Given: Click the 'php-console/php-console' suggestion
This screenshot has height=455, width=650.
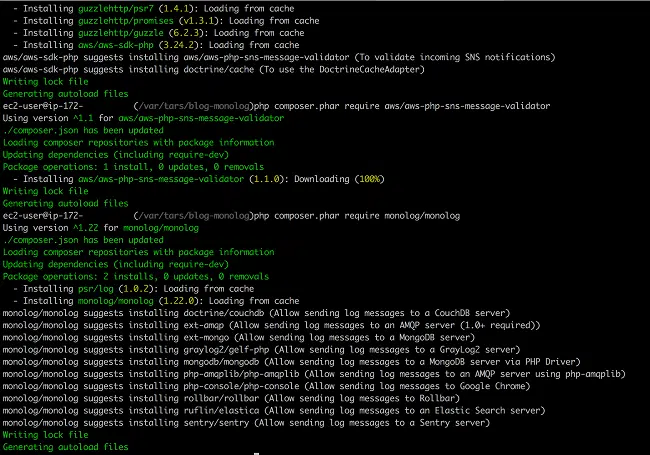Looking at the screenshot, I should point(241,386).
